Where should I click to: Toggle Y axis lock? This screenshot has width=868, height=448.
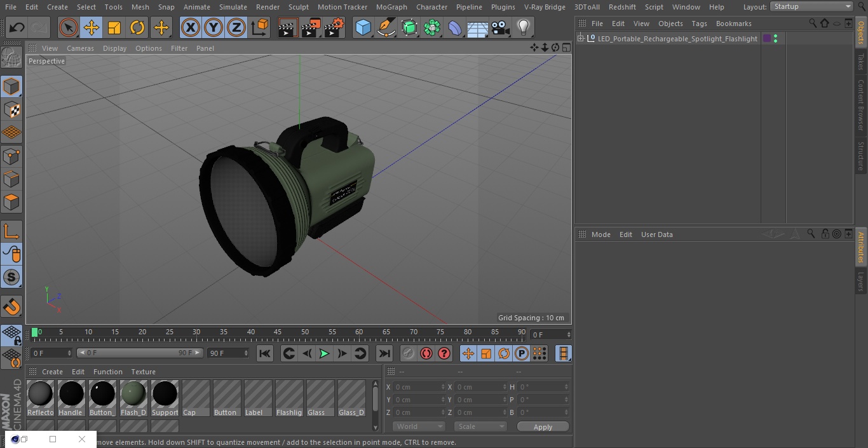[x=214, y=27]
